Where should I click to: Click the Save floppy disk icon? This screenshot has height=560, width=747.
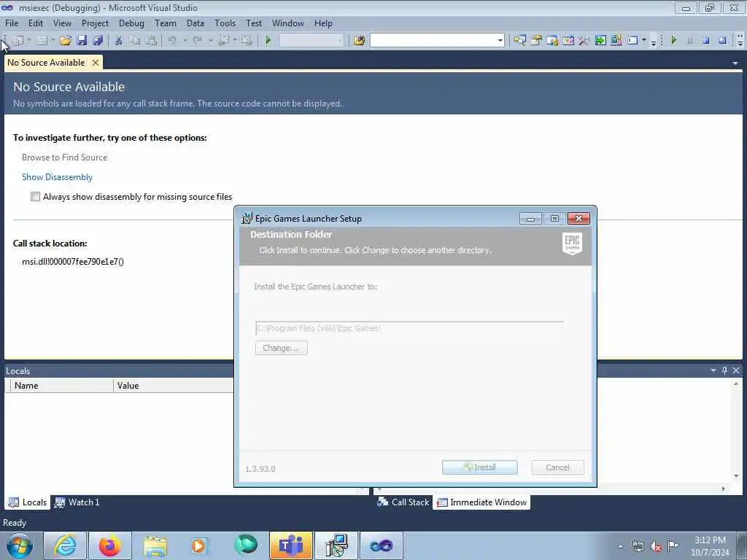click(x=82, y=41)
